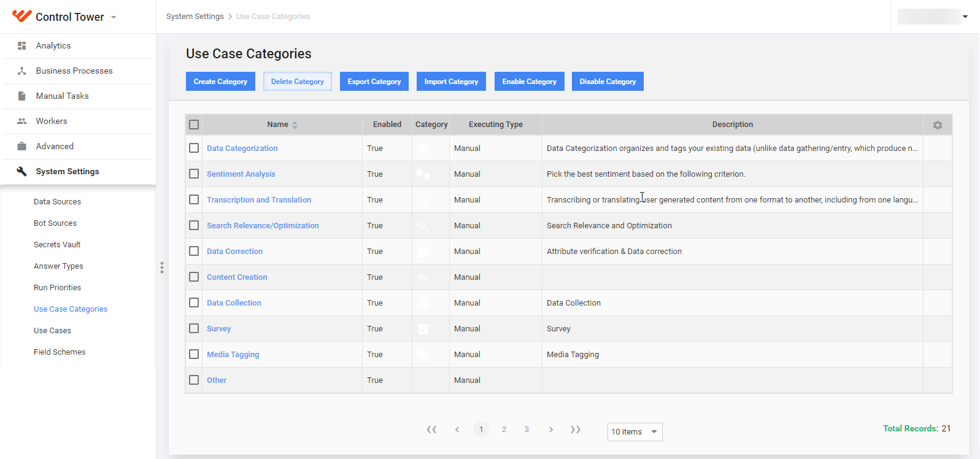The width and height of the screenshot is (980, 459).
Task: Check the Data Correction row checkbox
Action: (194, 251)
